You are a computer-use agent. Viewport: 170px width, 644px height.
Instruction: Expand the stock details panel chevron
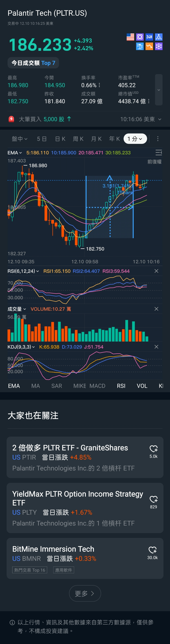point(159,90)
